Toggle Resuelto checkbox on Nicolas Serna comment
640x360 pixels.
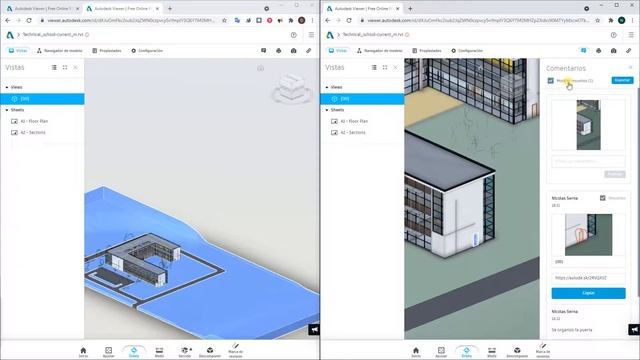click(x=603, y=198)
